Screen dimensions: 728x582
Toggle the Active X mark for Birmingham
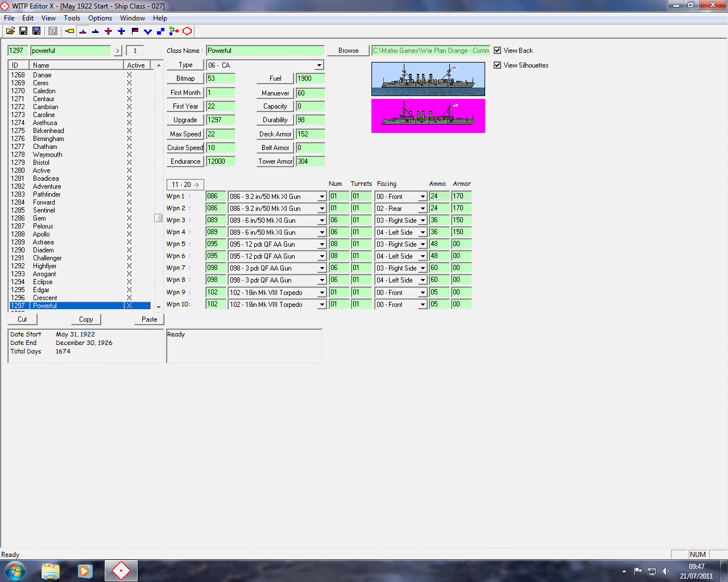tap(129, 139)
